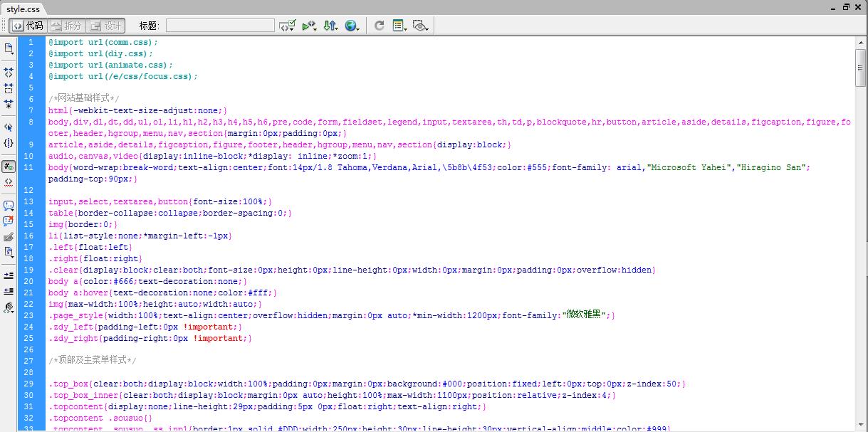
Task: Open the Open Documents list icon
Action: point(9,48)
